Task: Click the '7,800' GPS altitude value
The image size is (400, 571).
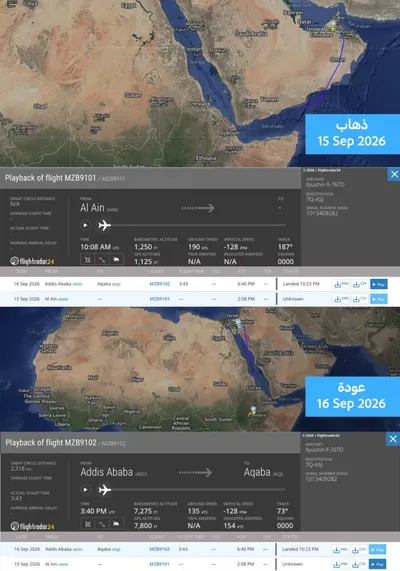Action: click(x=143, y=525)
